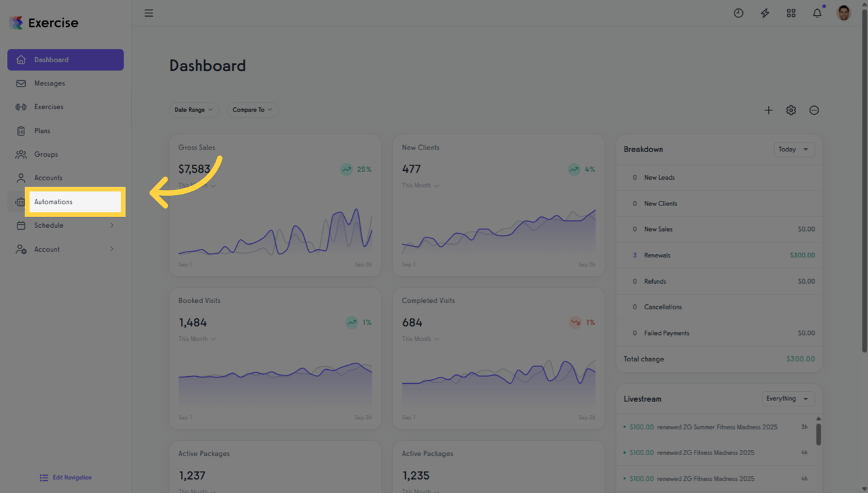Open the Compare To dropdown
Screen dimensions: 868x493
pos(252,110)
